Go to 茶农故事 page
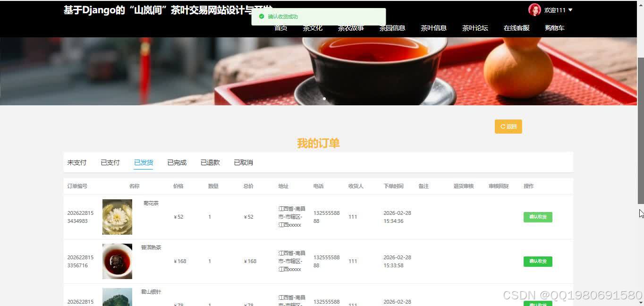 351,28
